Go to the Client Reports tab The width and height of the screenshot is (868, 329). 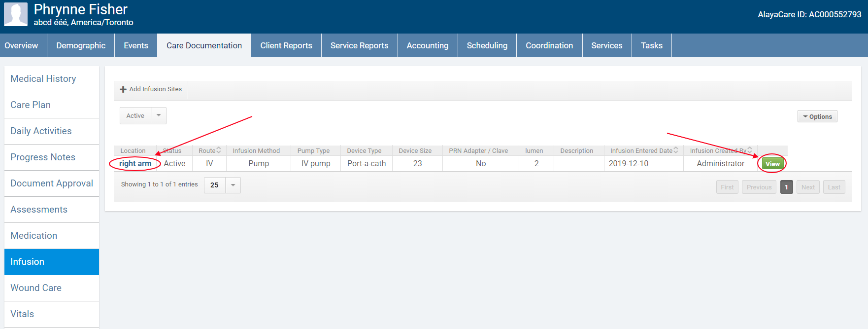[x=286, y=45]
